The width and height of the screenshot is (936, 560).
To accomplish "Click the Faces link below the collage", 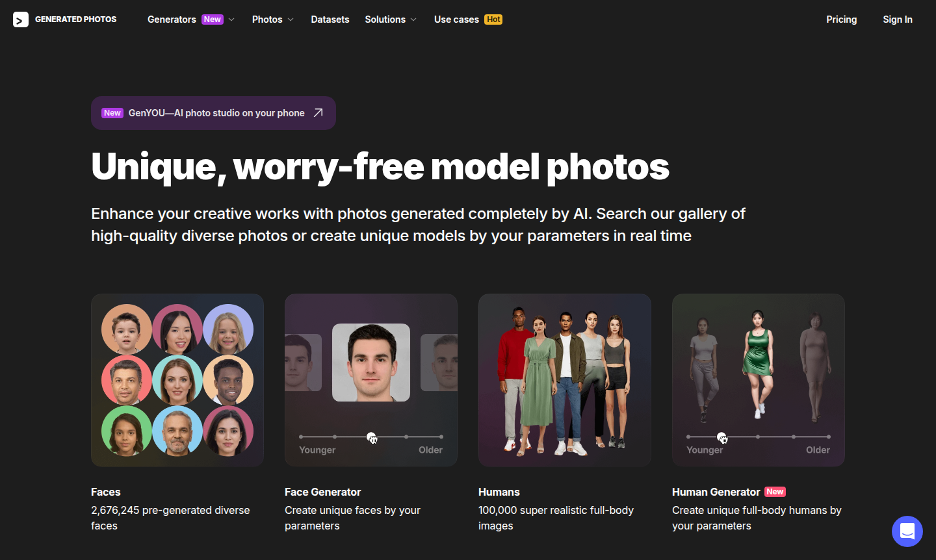I will [x=105, y=492].
